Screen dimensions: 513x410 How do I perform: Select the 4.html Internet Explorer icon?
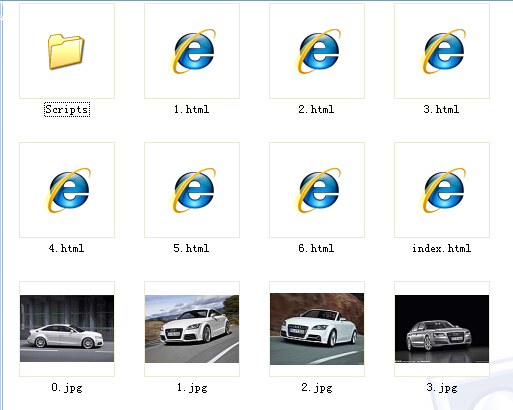(67, 190)
